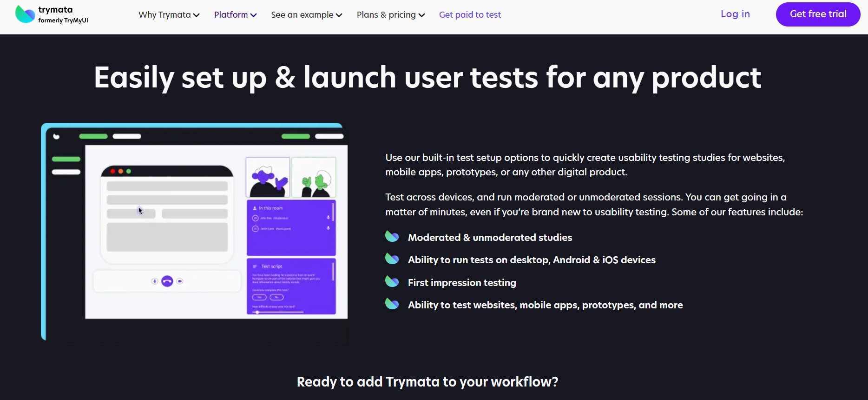This screenshot has height=400, width=868.
Task: Click the Moderated & unmoderated studies text
Action: pyautogui.click(x=490, y=238)
